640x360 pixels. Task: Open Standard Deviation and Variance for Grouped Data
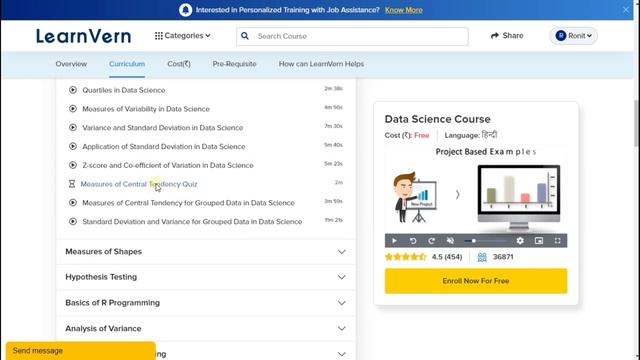pyautogui.click(x=192, y=222)
